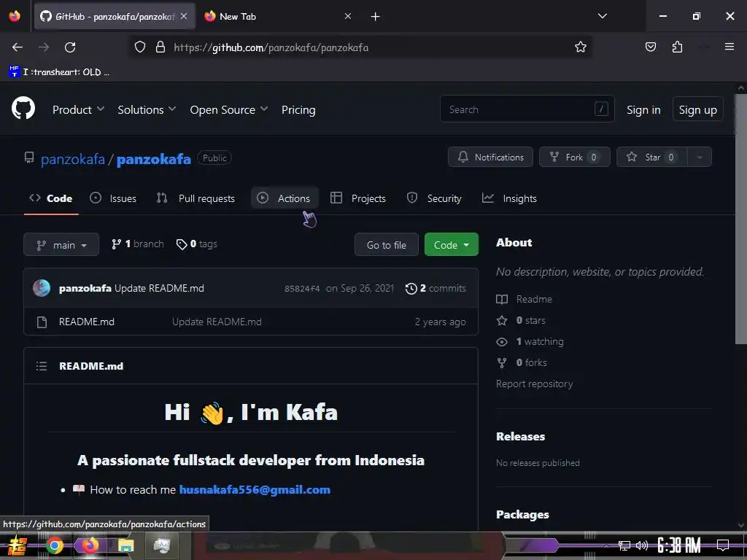View the 0 tags link
747x560 pixels.
pos(197,244)
